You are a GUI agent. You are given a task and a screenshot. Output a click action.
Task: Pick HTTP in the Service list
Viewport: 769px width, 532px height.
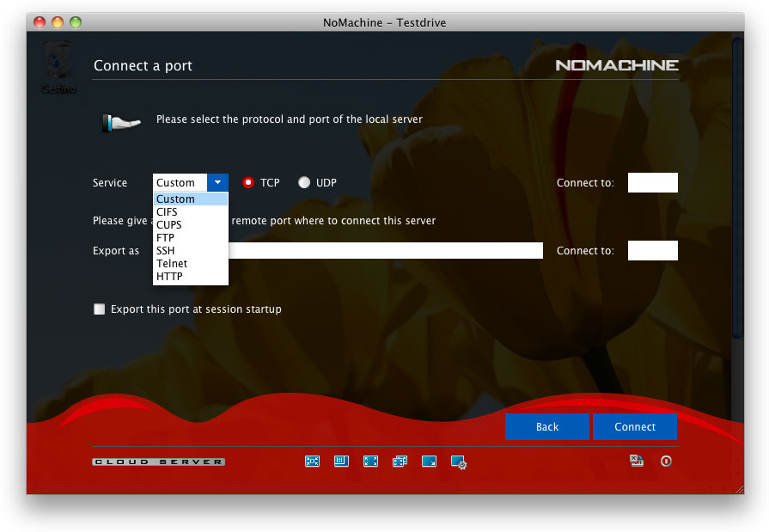[x=169, y=277]
